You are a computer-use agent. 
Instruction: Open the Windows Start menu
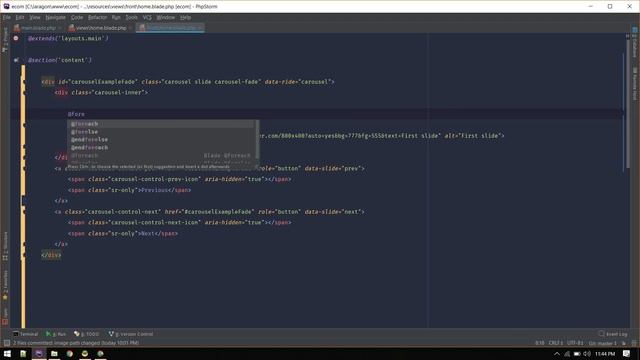[x=7, y=353]
